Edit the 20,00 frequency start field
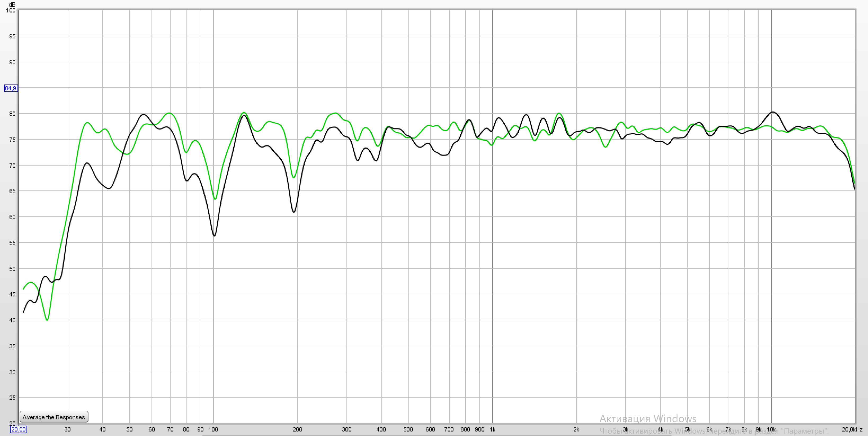The width and height of the screenshot is (868, 436). (x=18, y=429)
